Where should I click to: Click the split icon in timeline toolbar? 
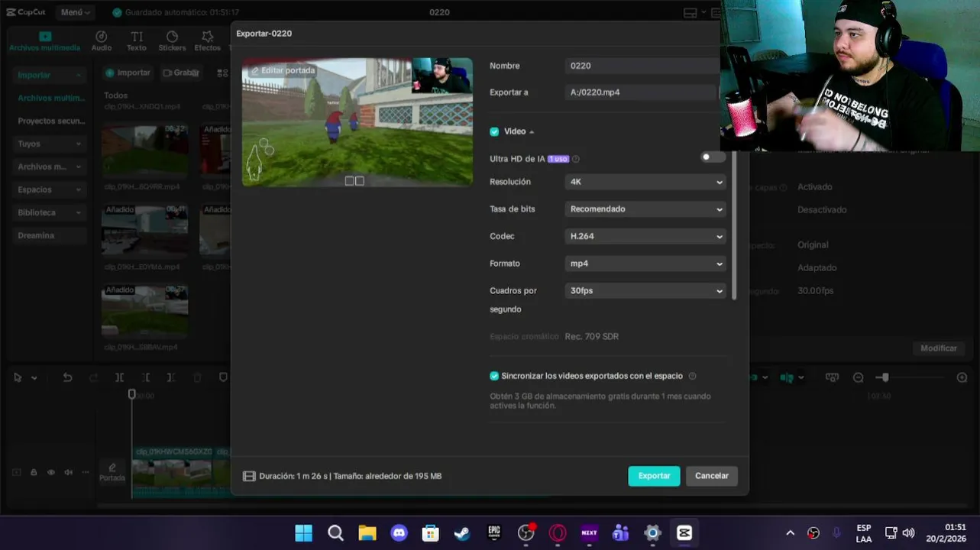(x=120, y=377)
